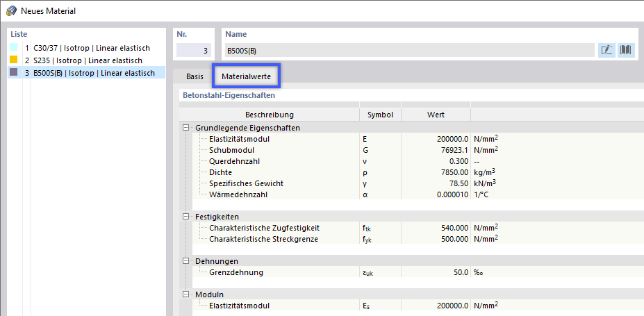
Task: Click the purple color swatch of B500S(B)
Action: point(14,73)
